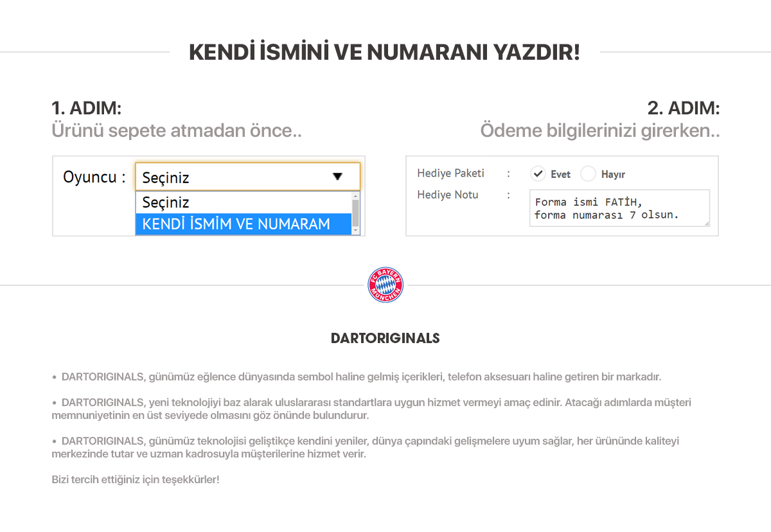Click the 'Oyuncu :' field label
Screen dimensions: 771x532
coord(94,177)
